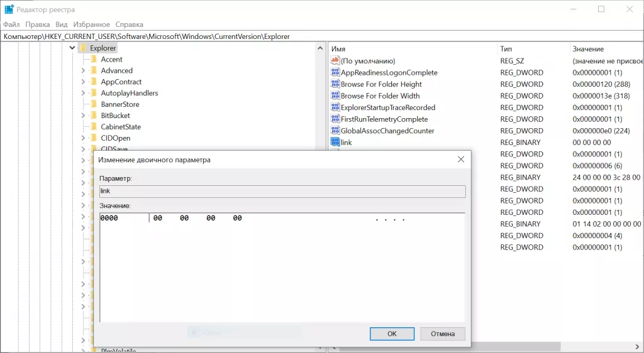
Task: Expand the BitBucket key node
Action: (83, 116)
